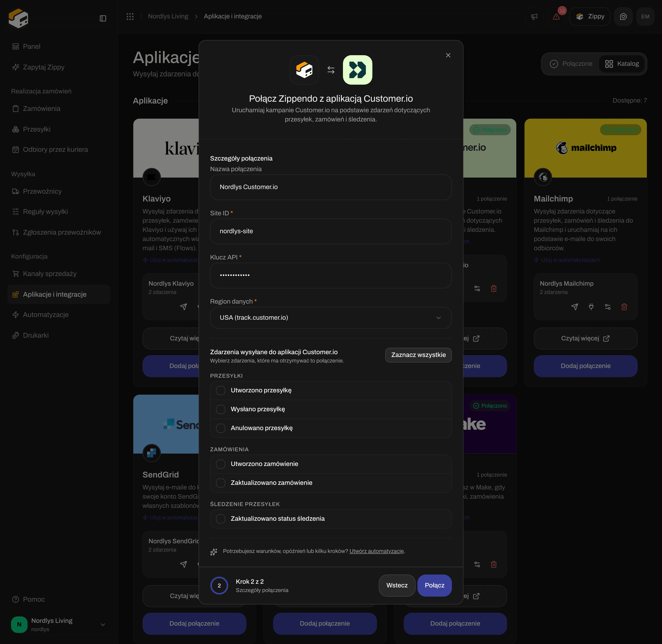
Task: Click the Klucz API password field
Action: (x=331, y=275)
